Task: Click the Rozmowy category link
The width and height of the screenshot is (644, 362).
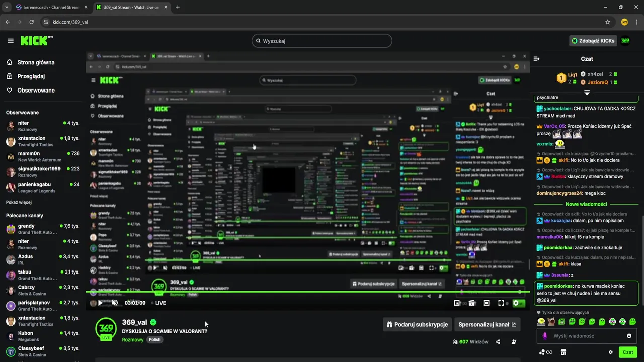Action: coord(133,340)
